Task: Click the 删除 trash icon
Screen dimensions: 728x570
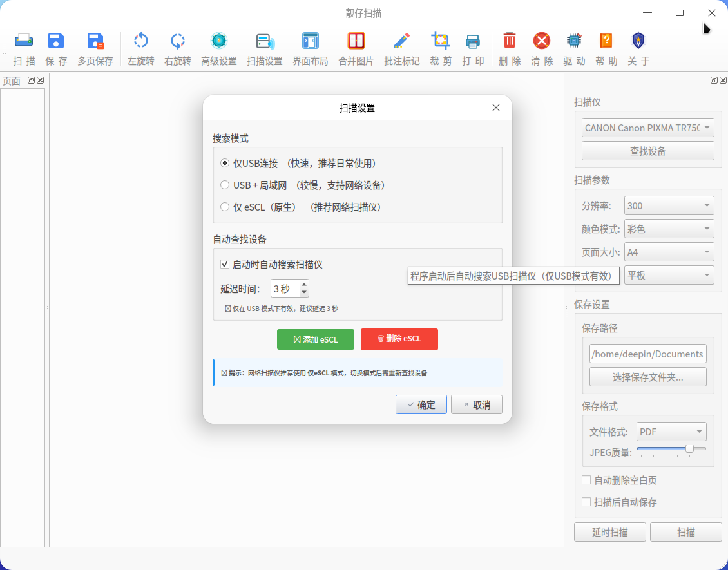Action: 510,41
